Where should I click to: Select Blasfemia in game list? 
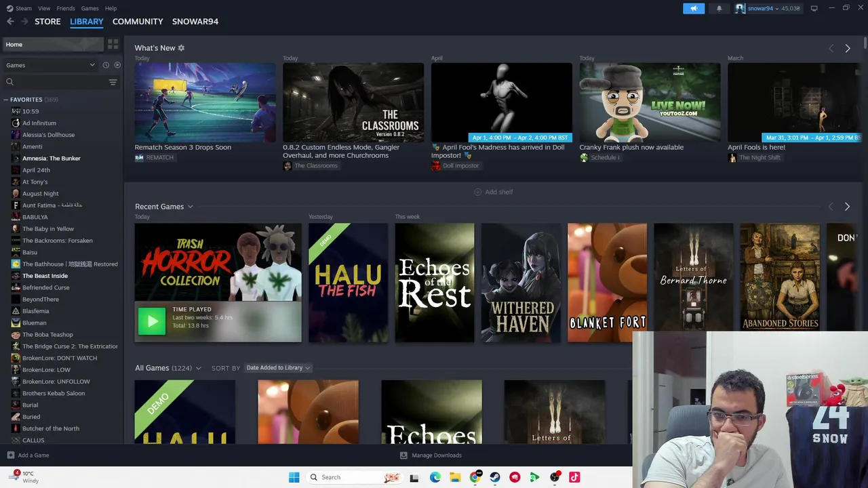pyautogui.click(x=35, y=311)
